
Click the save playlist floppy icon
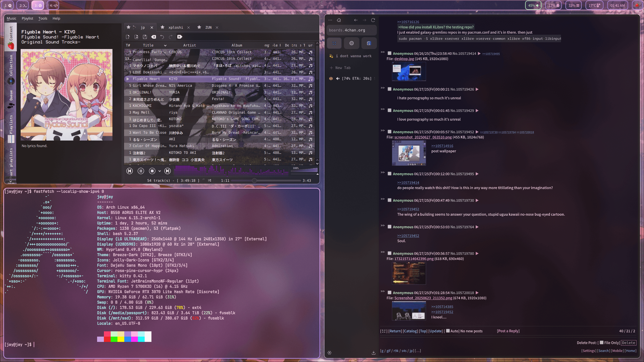pos(145,37)
